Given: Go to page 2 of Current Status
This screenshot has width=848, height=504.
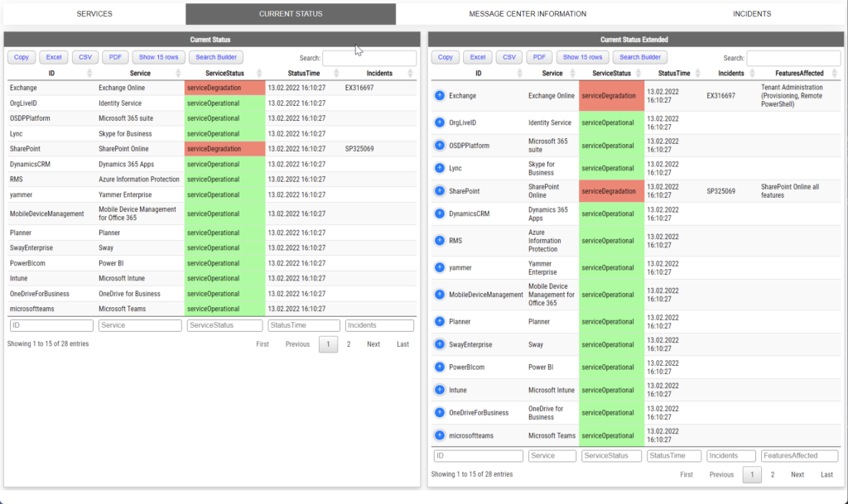Looking at the screenshot, I should click(349, 343).
